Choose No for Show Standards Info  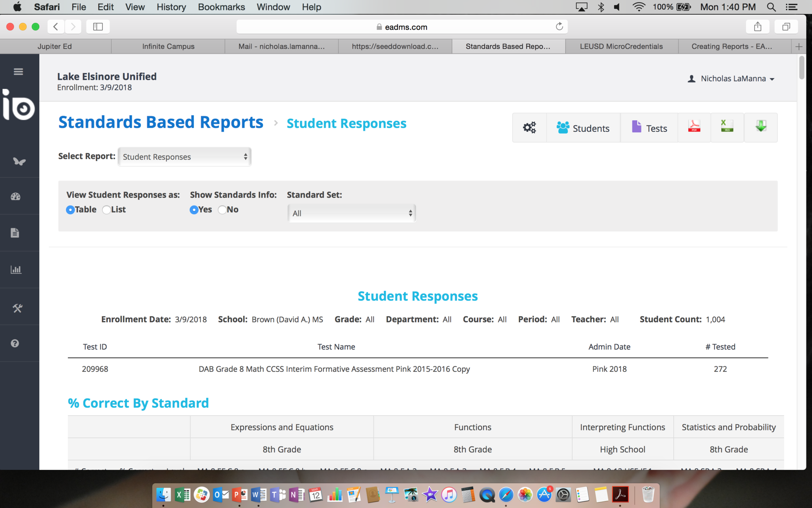pos(222,210)
